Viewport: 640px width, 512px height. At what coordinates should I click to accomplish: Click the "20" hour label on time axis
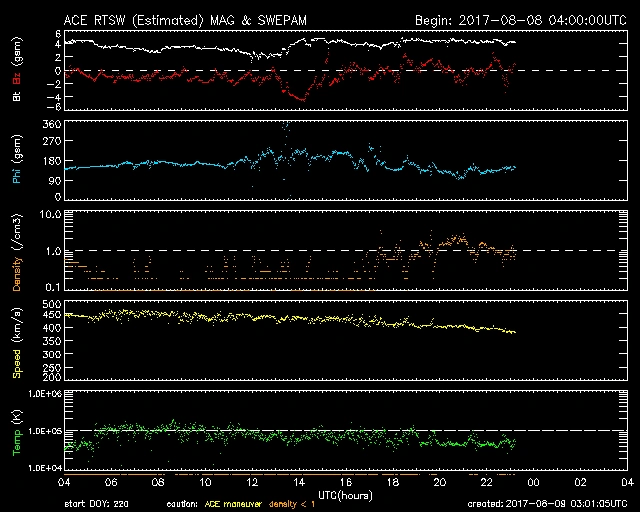440,482
